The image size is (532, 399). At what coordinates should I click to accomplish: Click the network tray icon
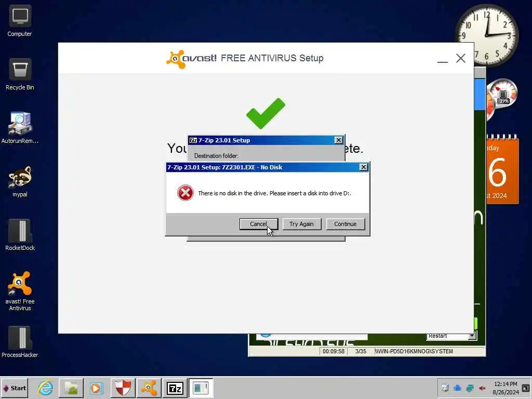[470, 388]
